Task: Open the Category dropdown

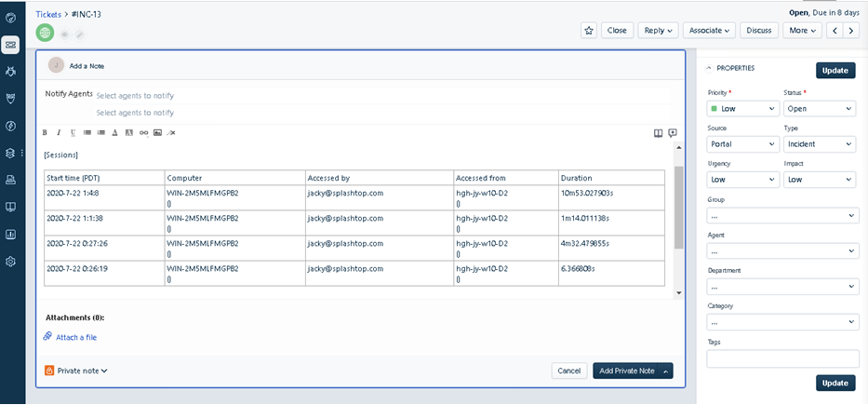Action: click(x=782, y=322)
